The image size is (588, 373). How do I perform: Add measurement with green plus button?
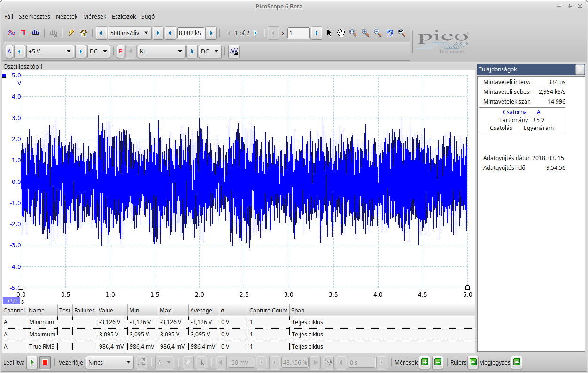(x=425, y=362)
